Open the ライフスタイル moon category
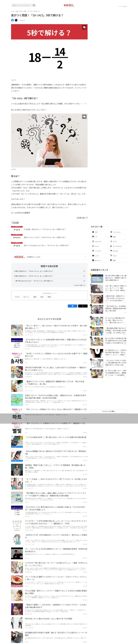This screenshot has height=644, width=138. coord(117,246)
